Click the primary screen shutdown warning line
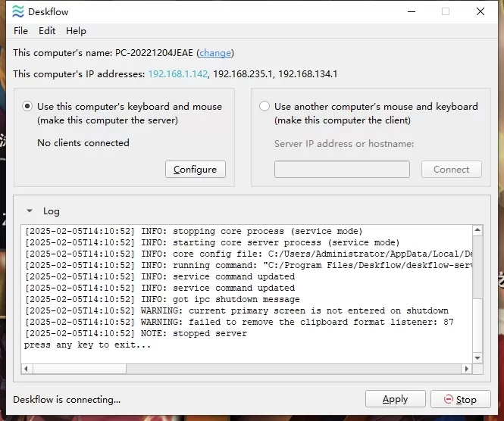This screenshot has width=504, height=421. coord(237,310)
